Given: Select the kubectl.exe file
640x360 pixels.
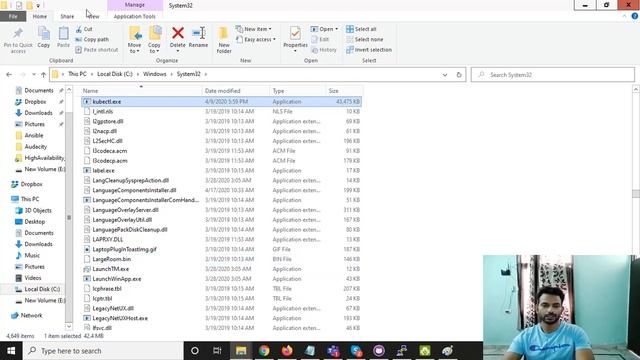Looking at the screenshot, I should (x=221, y=101).
